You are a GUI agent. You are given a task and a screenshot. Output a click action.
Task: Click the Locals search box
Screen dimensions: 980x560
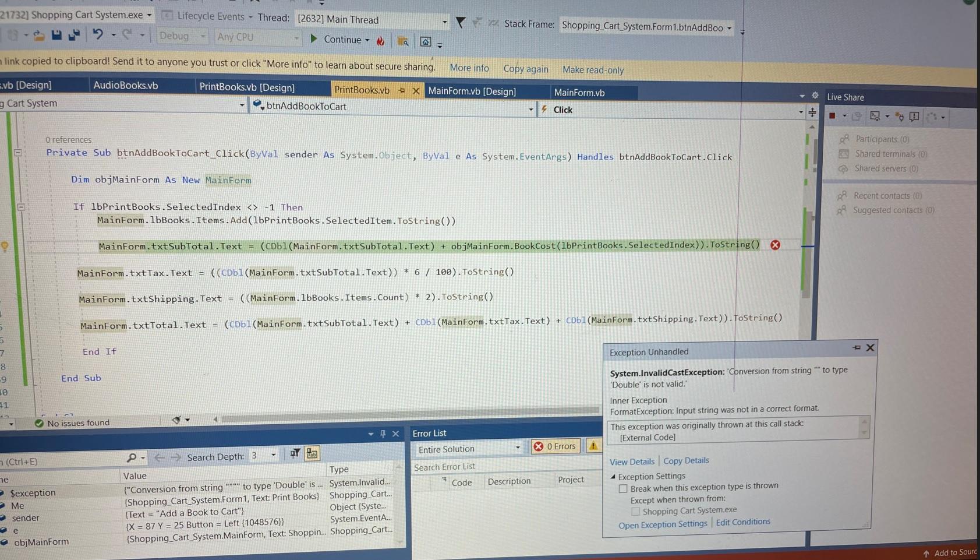point(61,461)
